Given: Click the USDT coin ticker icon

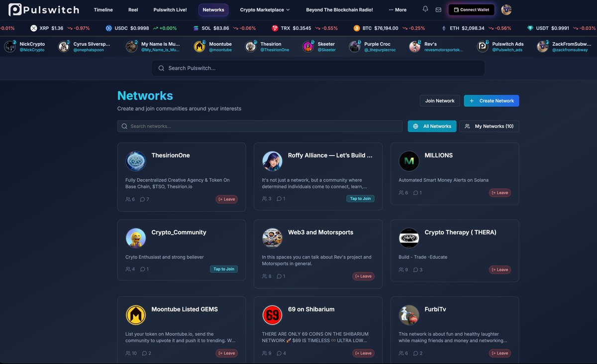Looking at the screenshot, I should (531, 28).
